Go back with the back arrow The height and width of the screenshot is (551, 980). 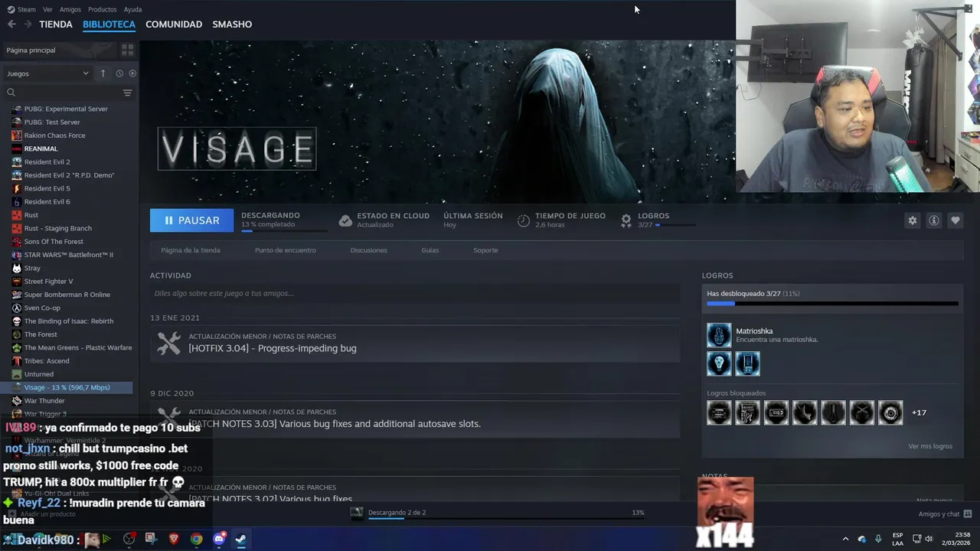11,24
